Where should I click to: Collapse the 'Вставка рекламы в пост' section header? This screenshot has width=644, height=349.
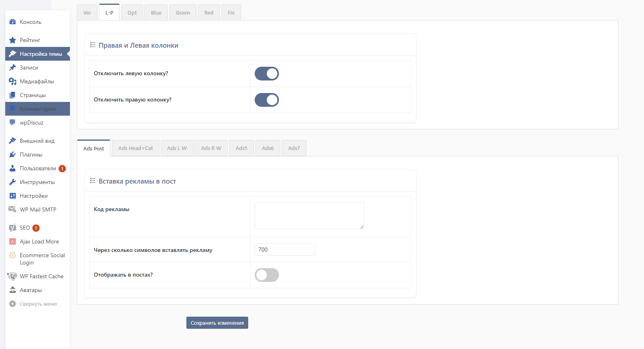click(137, 181)
